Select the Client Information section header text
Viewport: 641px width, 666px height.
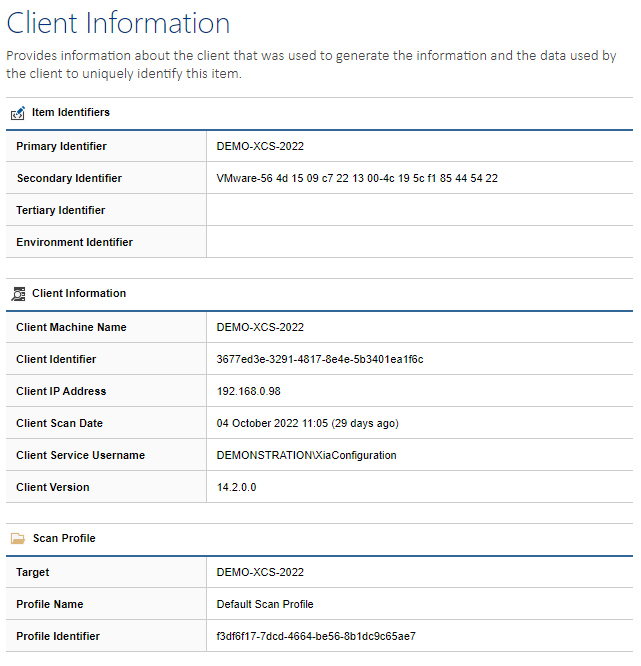coord(79,293)
